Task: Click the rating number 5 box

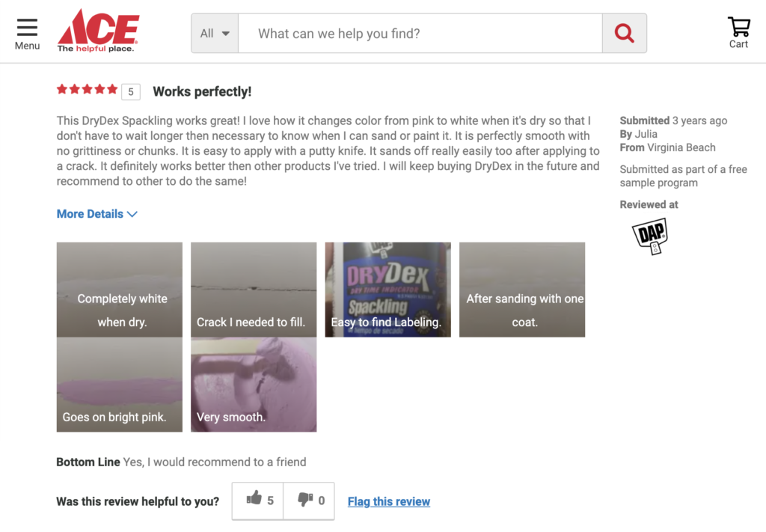Action: 131,92
